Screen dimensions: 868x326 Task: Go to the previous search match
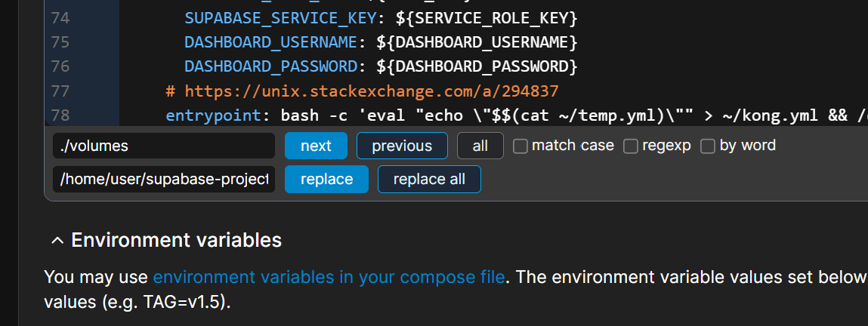(402, 146)
